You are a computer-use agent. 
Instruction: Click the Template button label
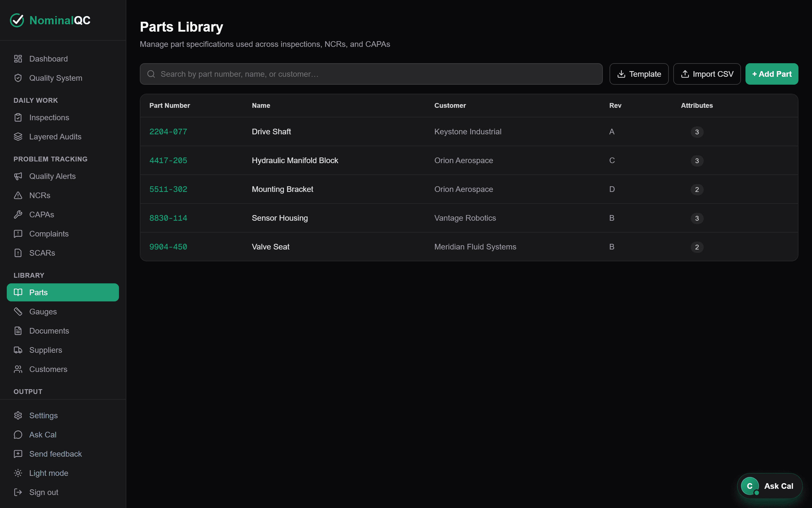coord(645,74)
